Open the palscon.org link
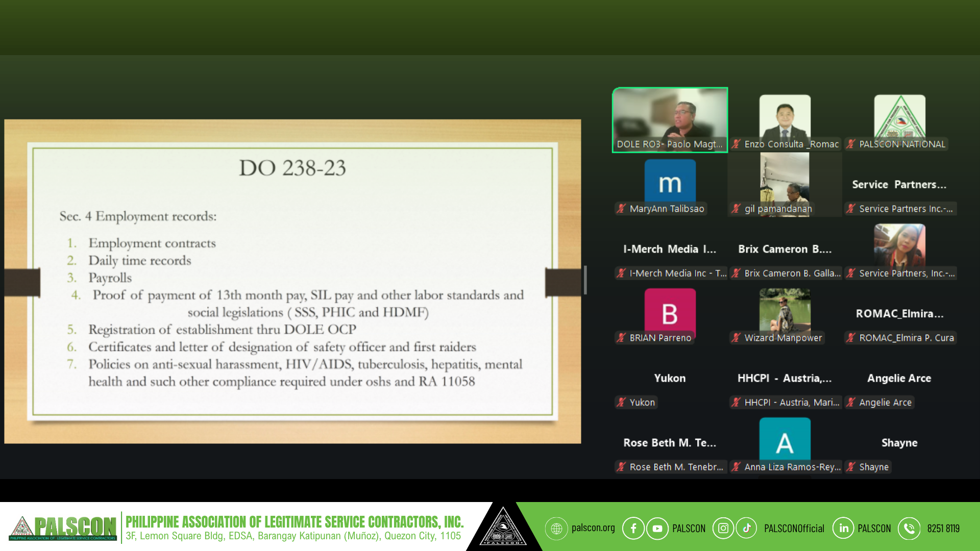 point(593,528)
